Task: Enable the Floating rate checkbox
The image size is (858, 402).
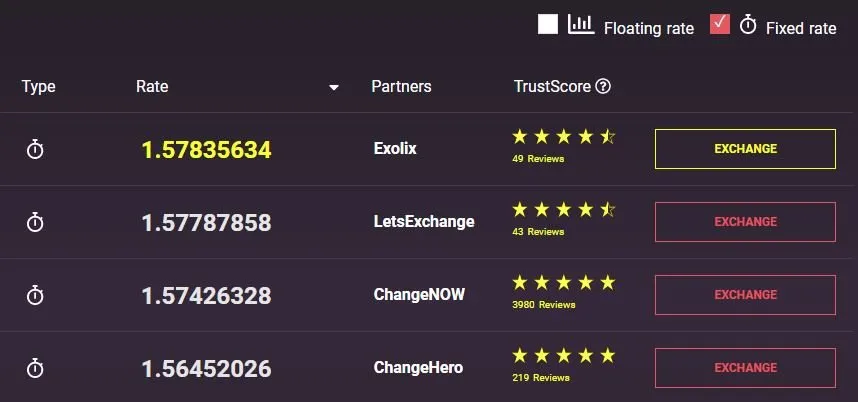Action: click(x=548, y=25)
